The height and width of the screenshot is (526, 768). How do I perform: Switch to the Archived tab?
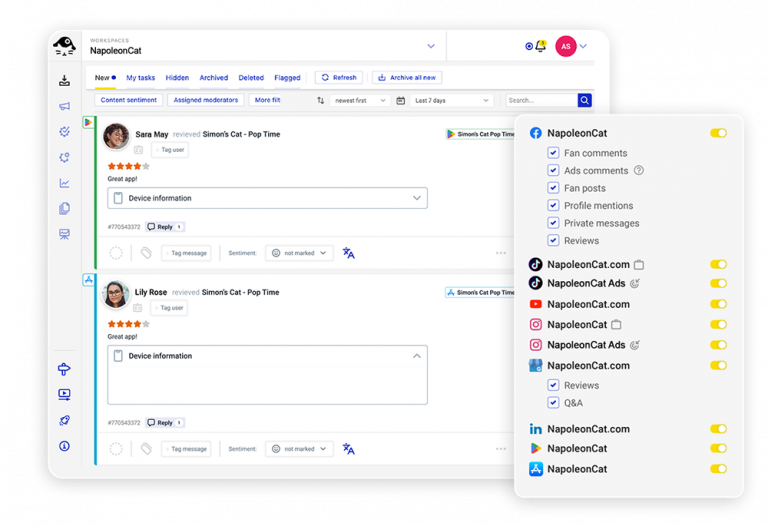[x=214, y=77]
